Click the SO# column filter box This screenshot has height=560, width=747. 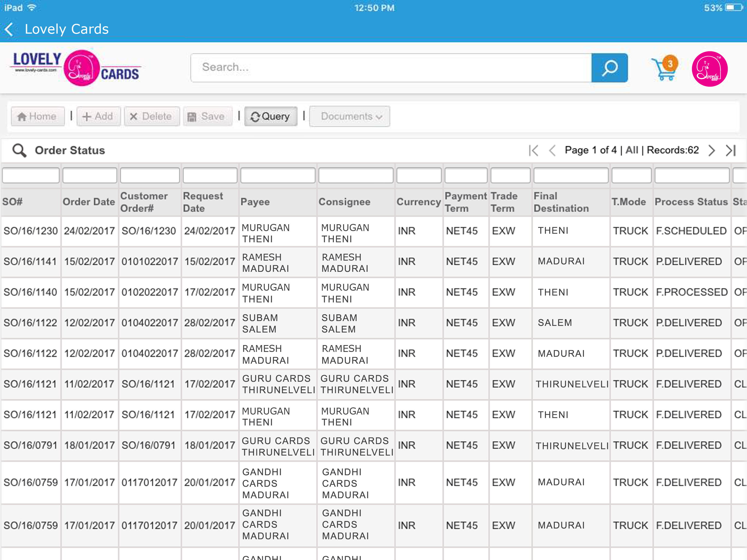pos(31,175)
